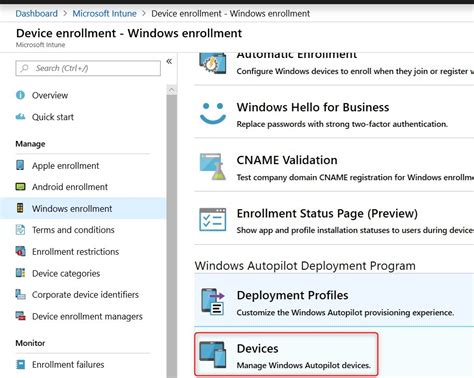Click 'Configure Windows devices to enroll' description
This screenshot has height=378, width=474.
tap(355, 71)
